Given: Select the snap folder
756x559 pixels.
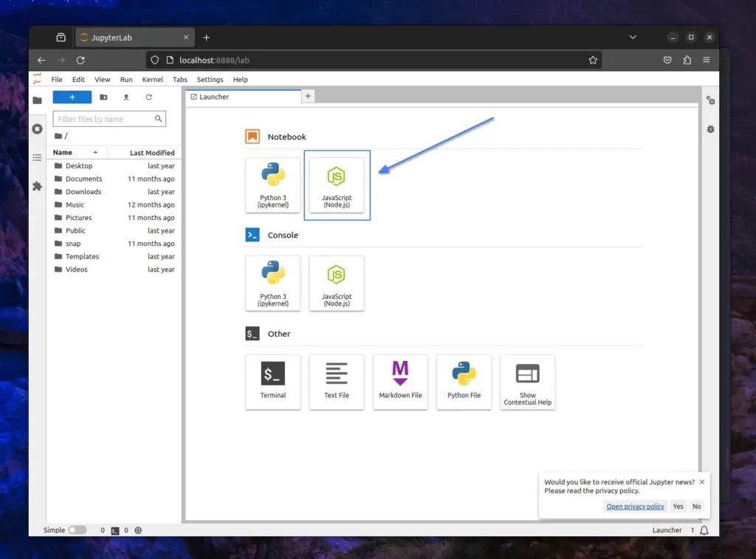Looking at the screenshot, I should pos(114,244).
